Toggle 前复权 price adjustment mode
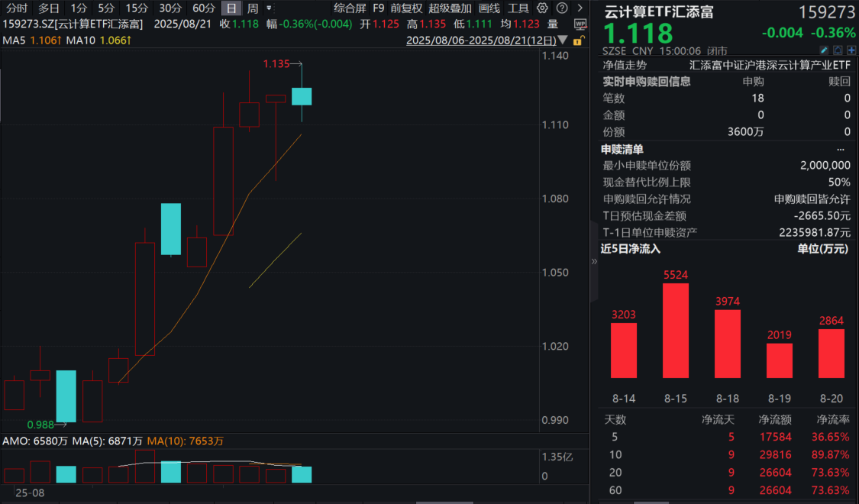The width and height of the screenshot is (859, 504). (405, 8)
